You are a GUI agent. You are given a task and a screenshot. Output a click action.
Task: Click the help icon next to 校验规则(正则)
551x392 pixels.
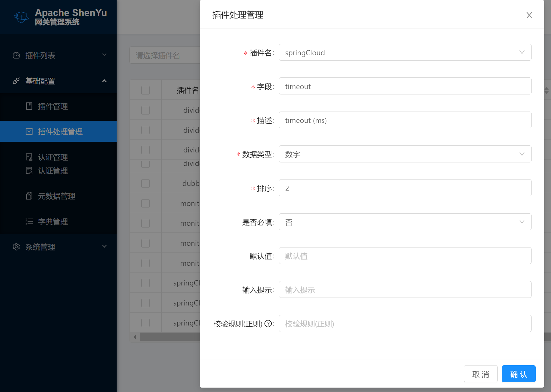pyautogui.click(x=268, y=324)
